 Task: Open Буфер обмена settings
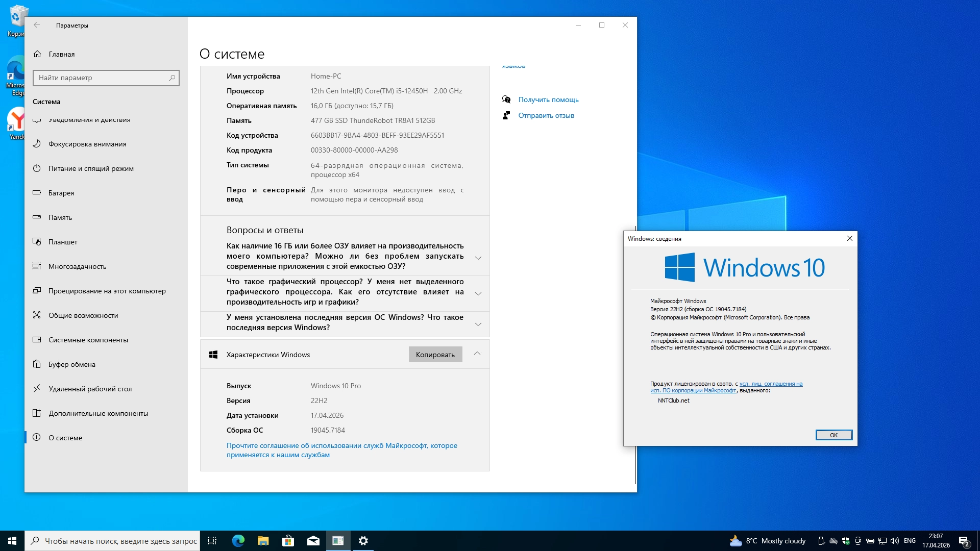tap(72, 364)
